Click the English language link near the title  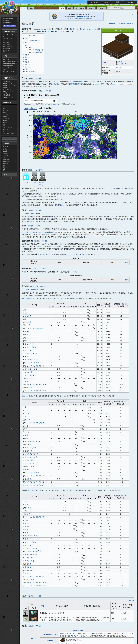pyautogui.click(x=112, y=24)
